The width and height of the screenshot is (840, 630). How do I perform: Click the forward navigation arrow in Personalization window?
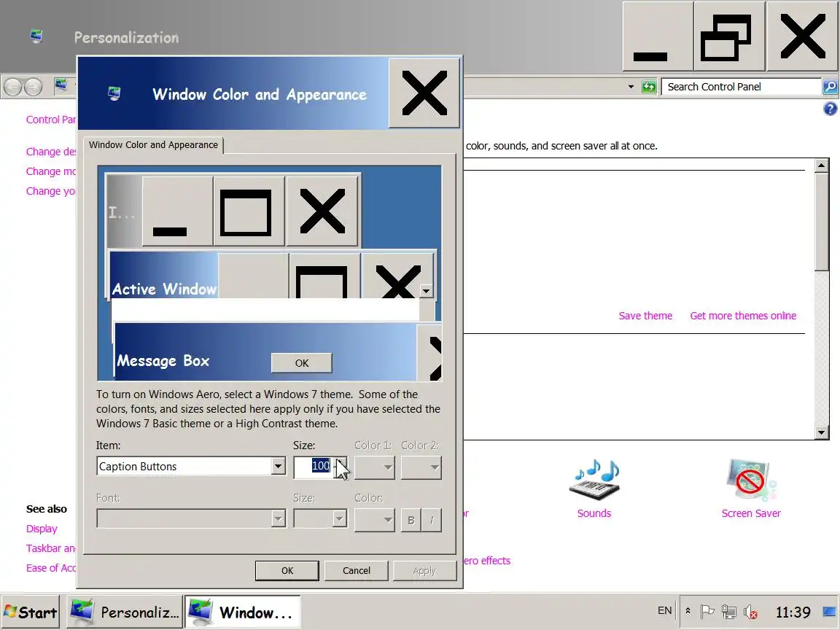coord(34,87)
